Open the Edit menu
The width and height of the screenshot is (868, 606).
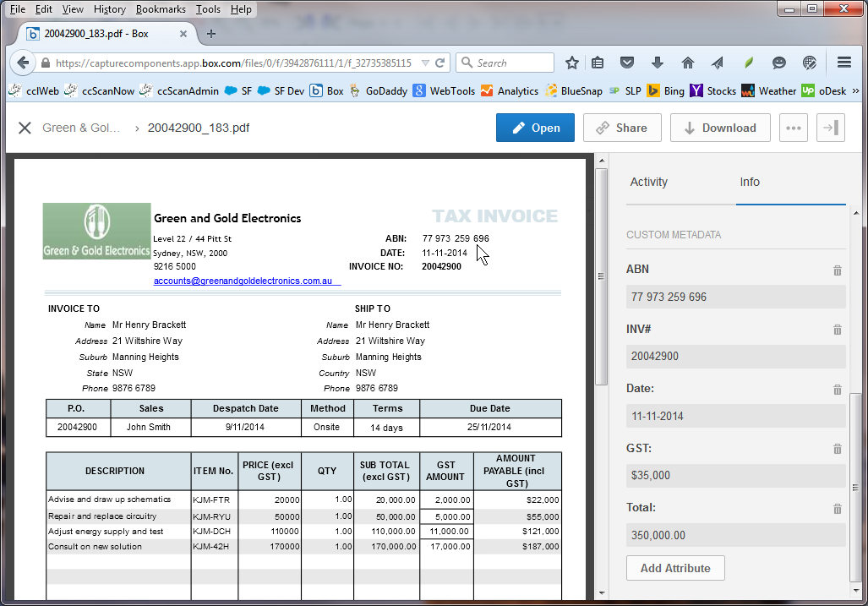tap(43, 8)
